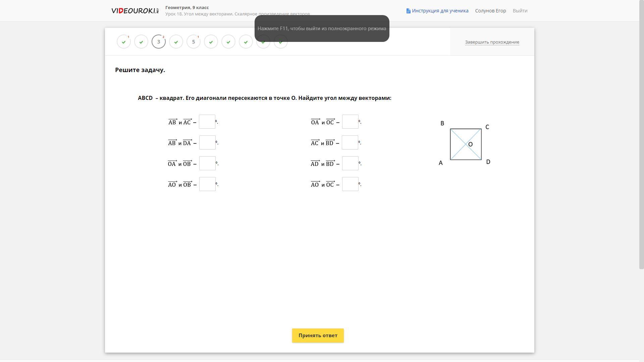Open «Инструкция для ученика» link
644x362 pixels.
[x=440, y=11]
